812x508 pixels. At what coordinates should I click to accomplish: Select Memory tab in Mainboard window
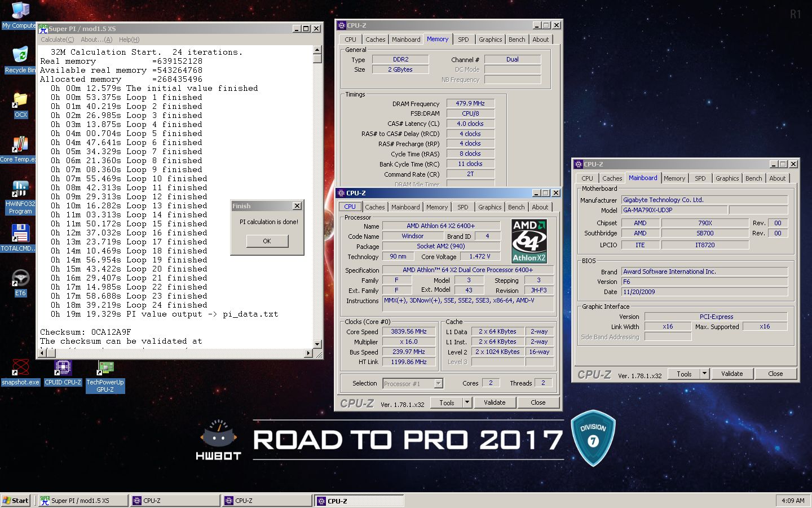pos(674,178)
